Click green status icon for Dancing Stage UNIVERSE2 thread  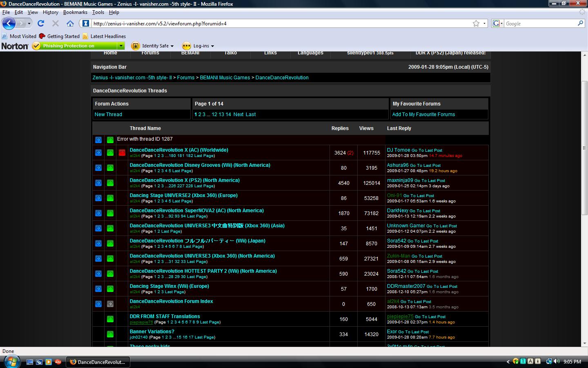pyautogui.click(x=110, y=198)
